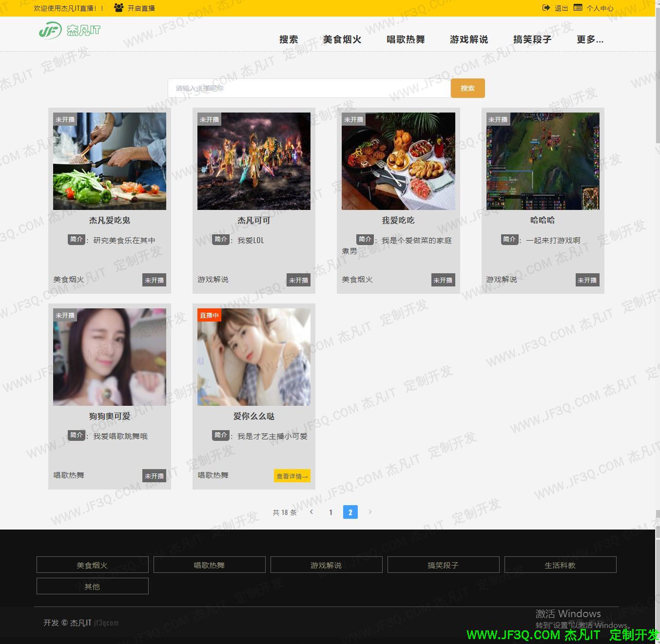The height and width of the screenshot is (644, 660).
Task: Click the 其他 footer category
Action: 92,586
